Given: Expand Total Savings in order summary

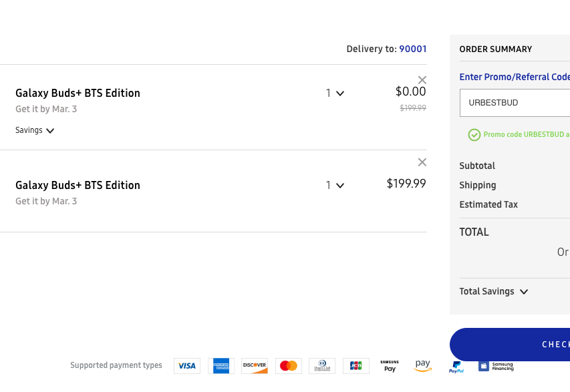Looking at the screenshot, I should tap(493, 292).
